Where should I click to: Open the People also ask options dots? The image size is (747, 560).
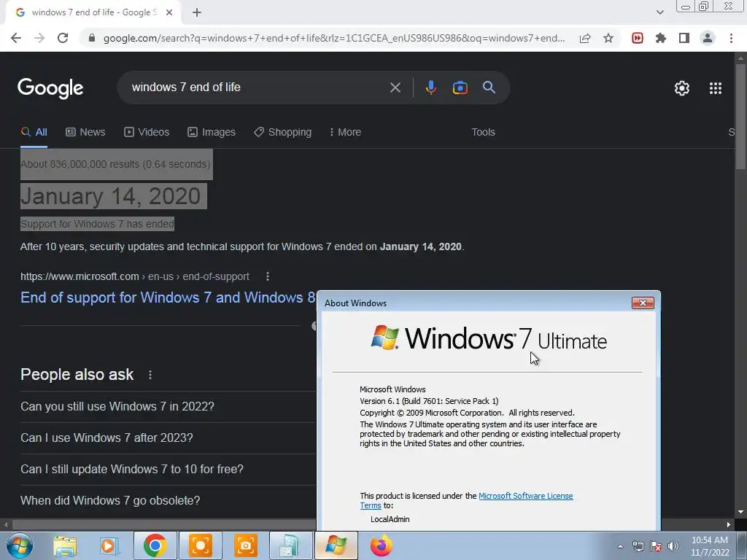coord(150,375)
